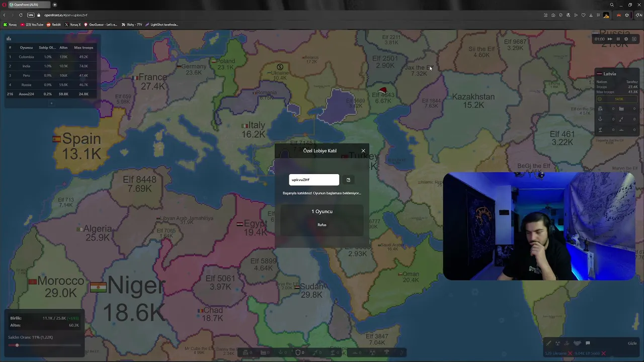Open the Yoruq X bookmark
Screen dimensions: 644x362
(73, 25)
